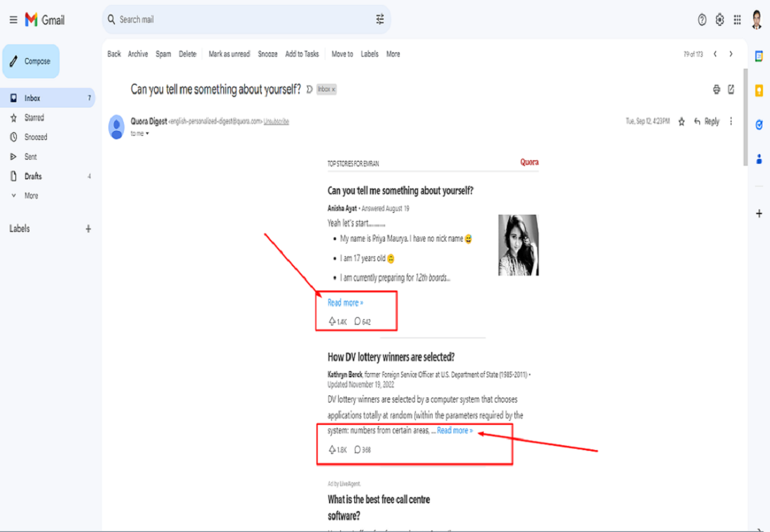Toggle the main navigation sidebar
This screenshot has height=532, width=770.
[x=13, y=20]
